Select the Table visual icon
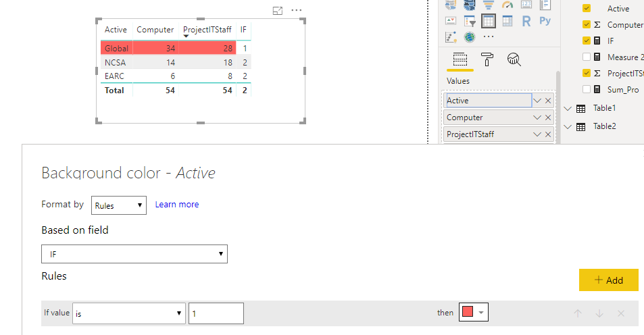The image size is (644, 335). click(489, 21)
